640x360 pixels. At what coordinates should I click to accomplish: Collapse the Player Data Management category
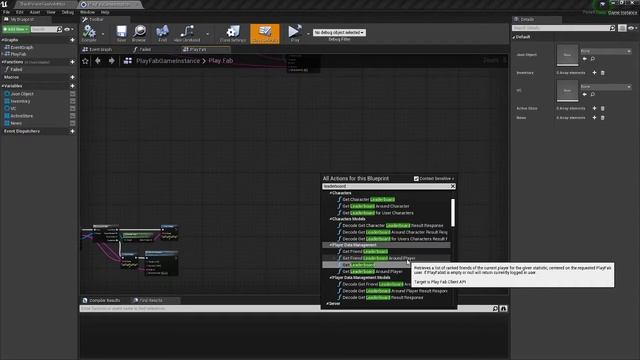click(x=331, y=245)
